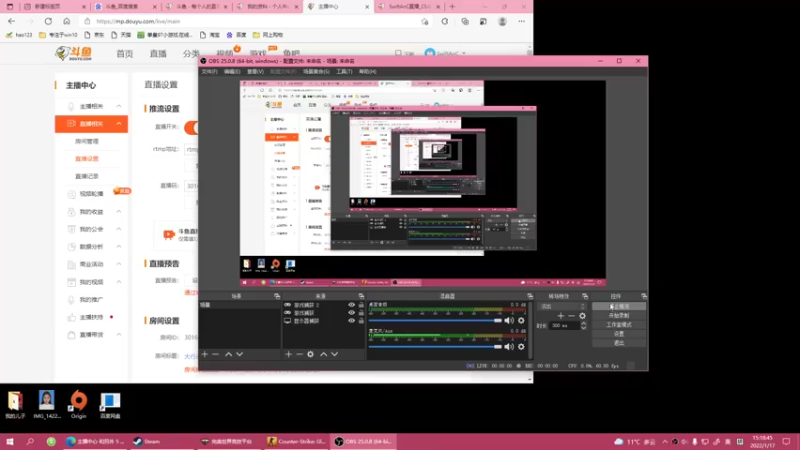
Task: Move the scene down in the Scenes panel
Action: tap(240, 354)
